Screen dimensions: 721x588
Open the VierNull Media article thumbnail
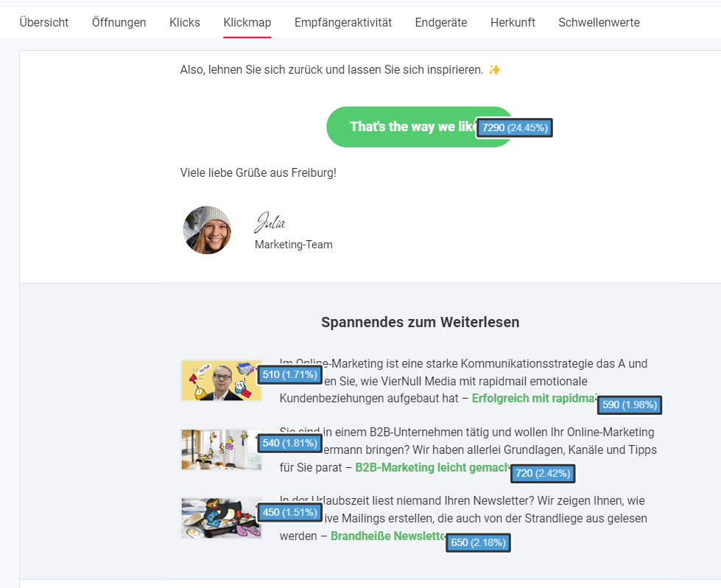click(219, 381)
